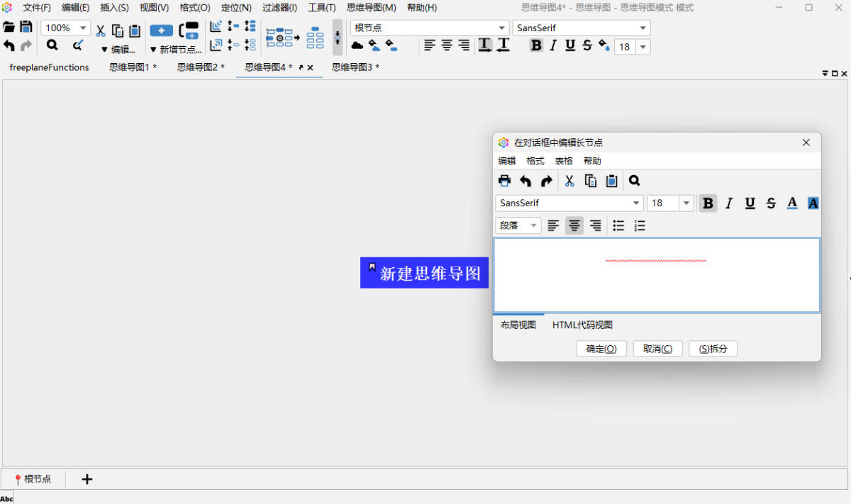Insert a numbered list in the dialog
Image resolution: width=851 pixels, height=504 pixels.
tap(640, 225)
